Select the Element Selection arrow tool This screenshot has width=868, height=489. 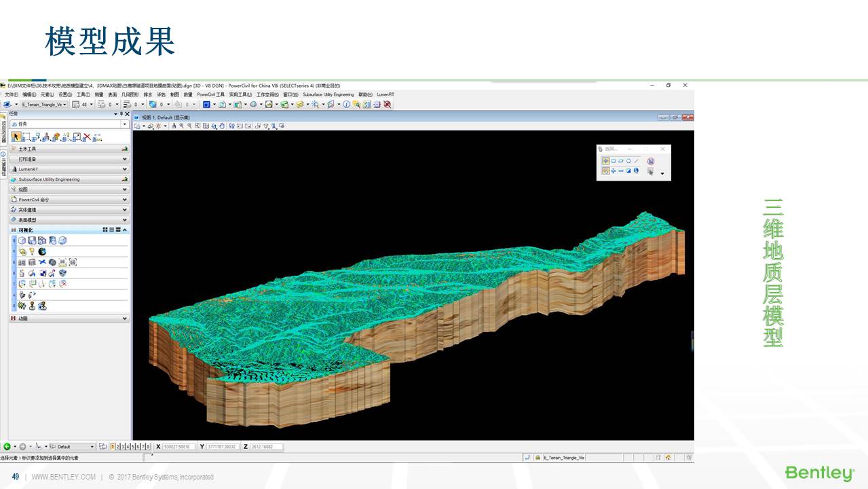16,137
